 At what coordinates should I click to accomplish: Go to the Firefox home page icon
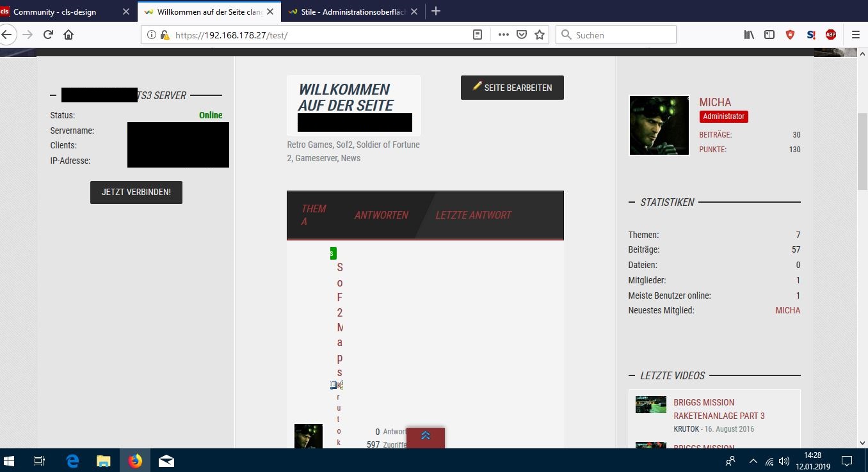(68, 35)
